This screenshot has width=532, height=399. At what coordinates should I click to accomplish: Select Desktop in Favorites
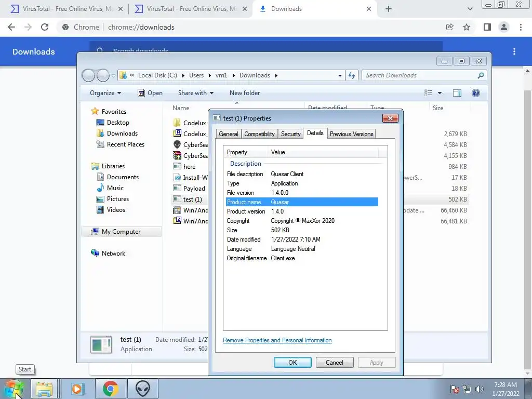[118, 123]
